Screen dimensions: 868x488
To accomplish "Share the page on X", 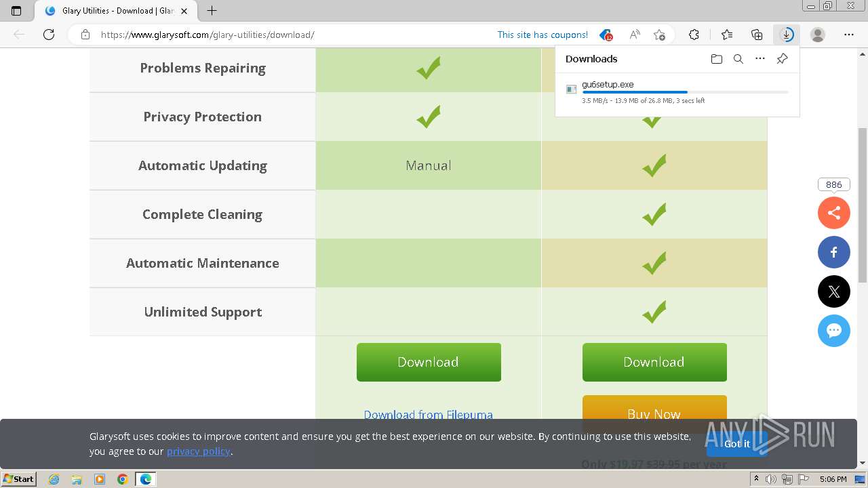I will 834,291.
